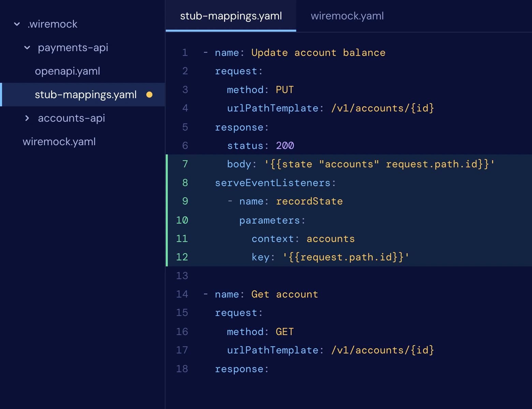
Task: Click the 'PUT' method value
Action: (x=285, y=90)
